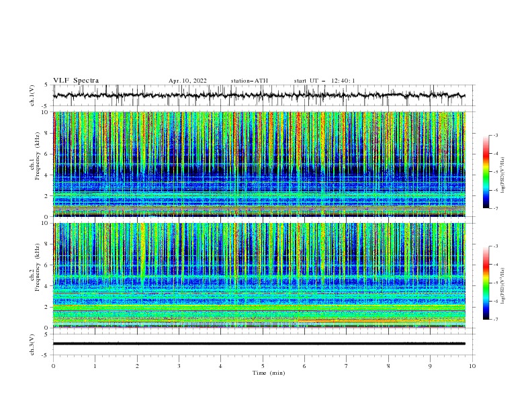Click the "6" tick on ch.2 frequency axis
This screenshot has width=532, height=411.
47,265
